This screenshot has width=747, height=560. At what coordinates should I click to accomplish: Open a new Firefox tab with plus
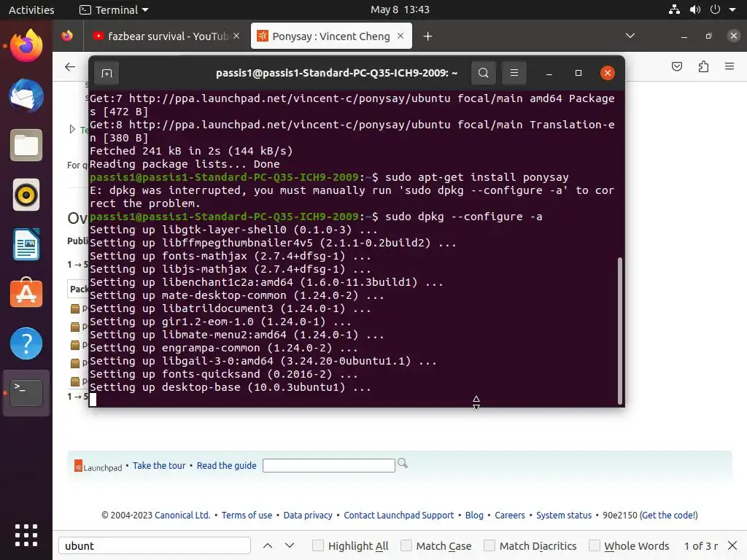pos(427,36)
